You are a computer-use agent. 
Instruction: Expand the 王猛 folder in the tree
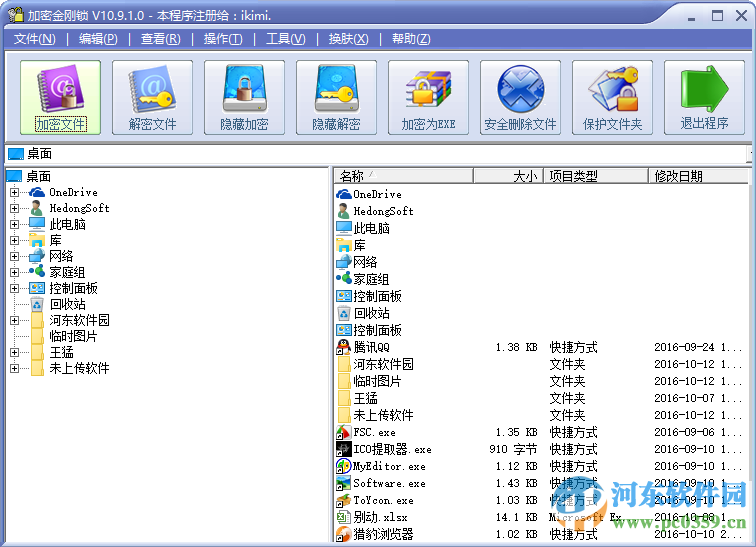point(14,352)
